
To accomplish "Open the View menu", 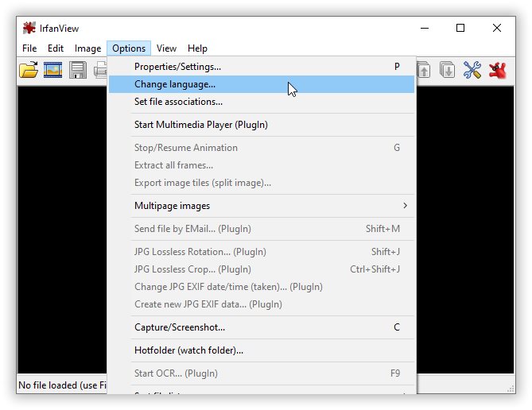I will (x=166, y=48).
